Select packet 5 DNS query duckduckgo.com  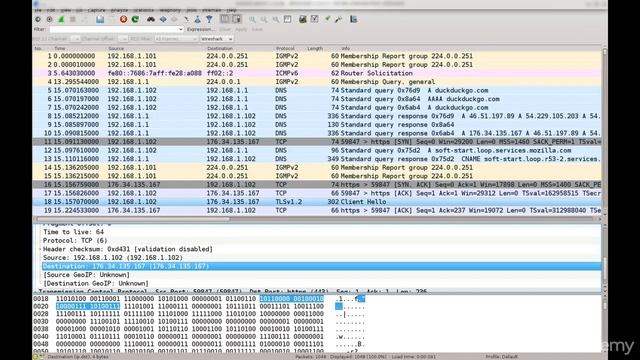317,90
